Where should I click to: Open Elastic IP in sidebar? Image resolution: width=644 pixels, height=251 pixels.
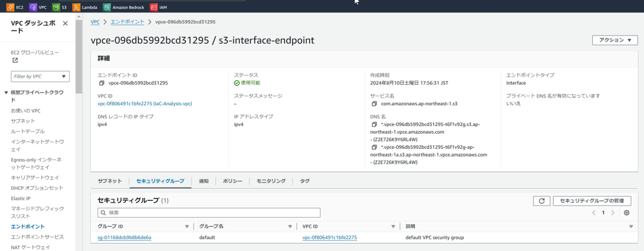point(20,198)
